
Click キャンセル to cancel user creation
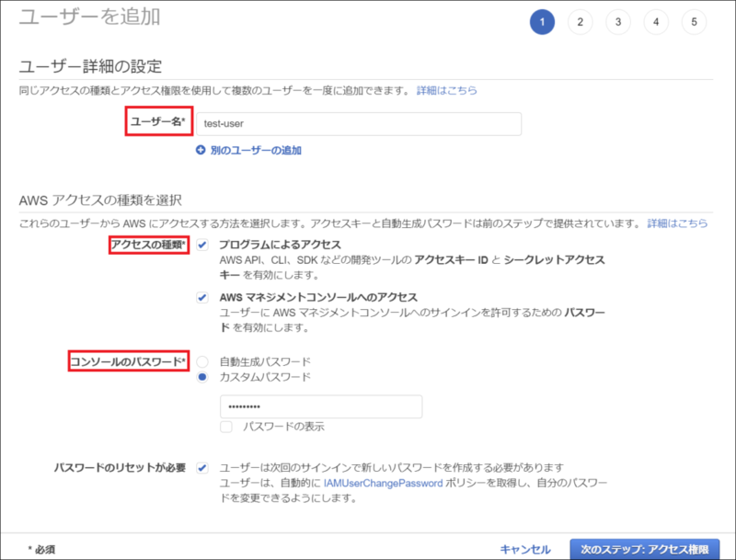[x=524, y=549]
